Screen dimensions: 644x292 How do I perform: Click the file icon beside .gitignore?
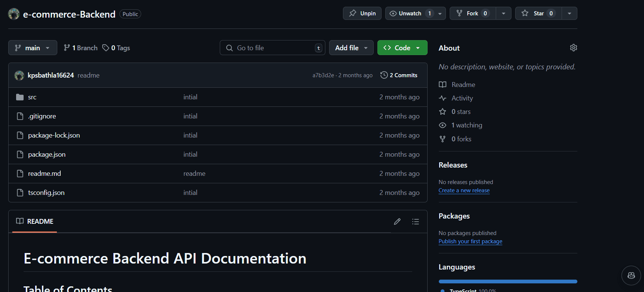(20, 116)
